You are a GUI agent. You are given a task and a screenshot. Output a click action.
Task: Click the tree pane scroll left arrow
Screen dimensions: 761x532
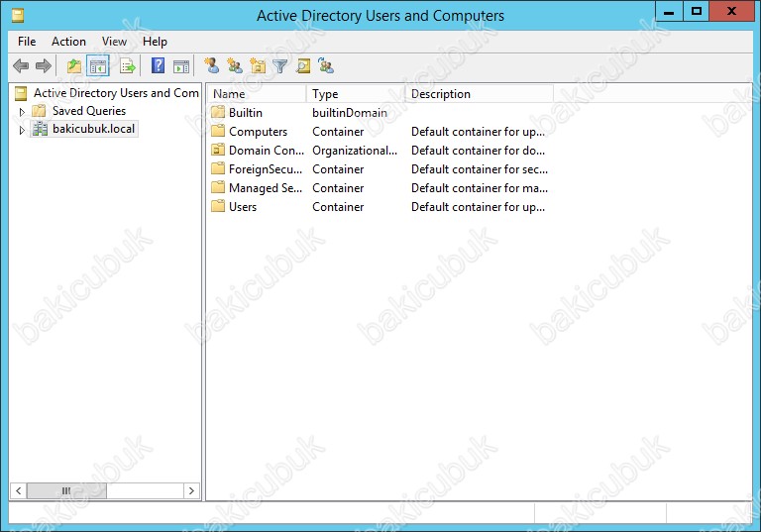coord(19,490)
